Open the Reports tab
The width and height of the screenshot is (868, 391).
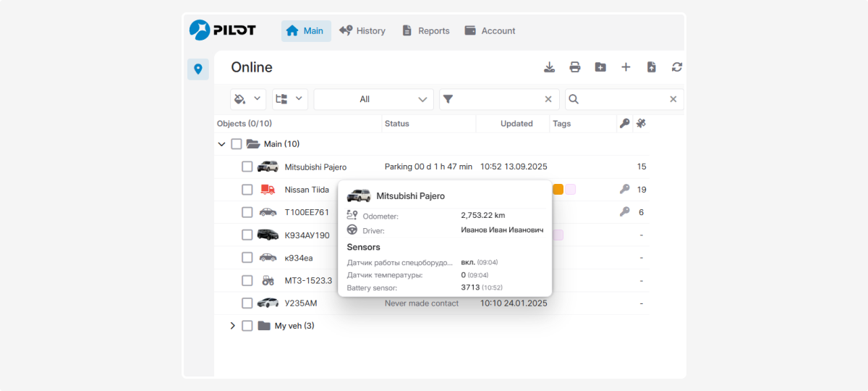tap(425, 31)
